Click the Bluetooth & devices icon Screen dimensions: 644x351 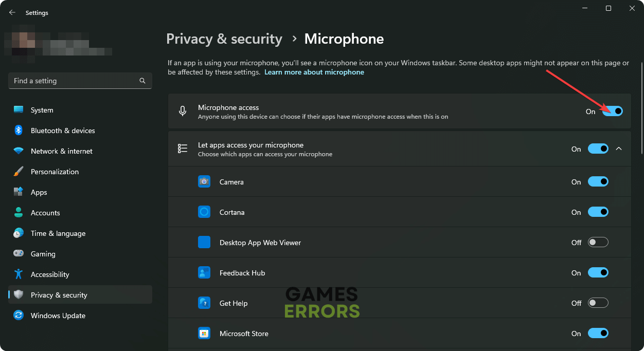[x=19, y=131]
